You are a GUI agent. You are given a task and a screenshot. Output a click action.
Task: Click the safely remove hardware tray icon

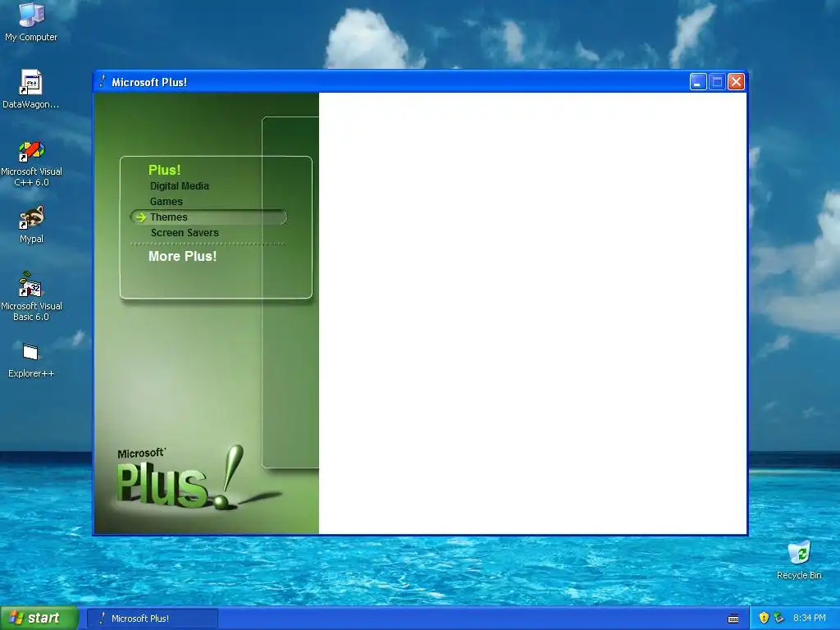778,618
